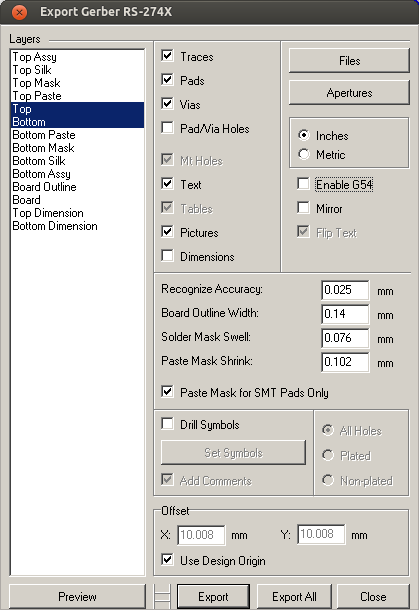Focus the Recognize Accuracy field
This screenshot has height=610, width=419.
click(x=345, y=290)
